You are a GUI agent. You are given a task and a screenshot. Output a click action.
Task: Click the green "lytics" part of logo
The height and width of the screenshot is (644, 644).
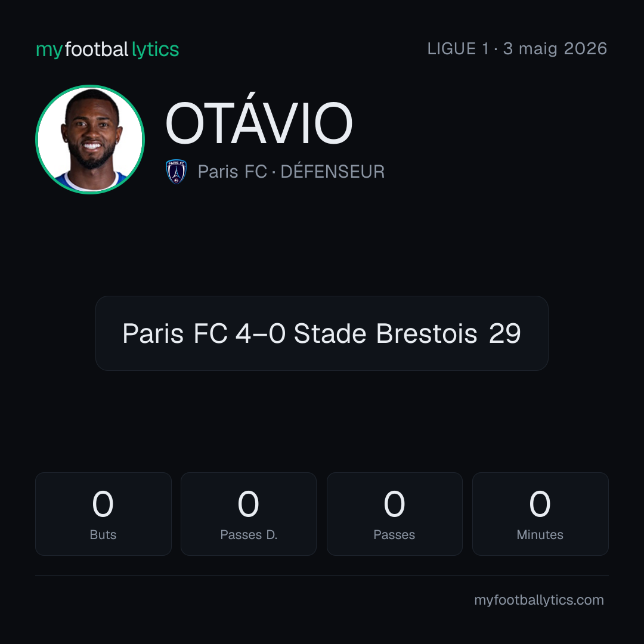(155, 49)
